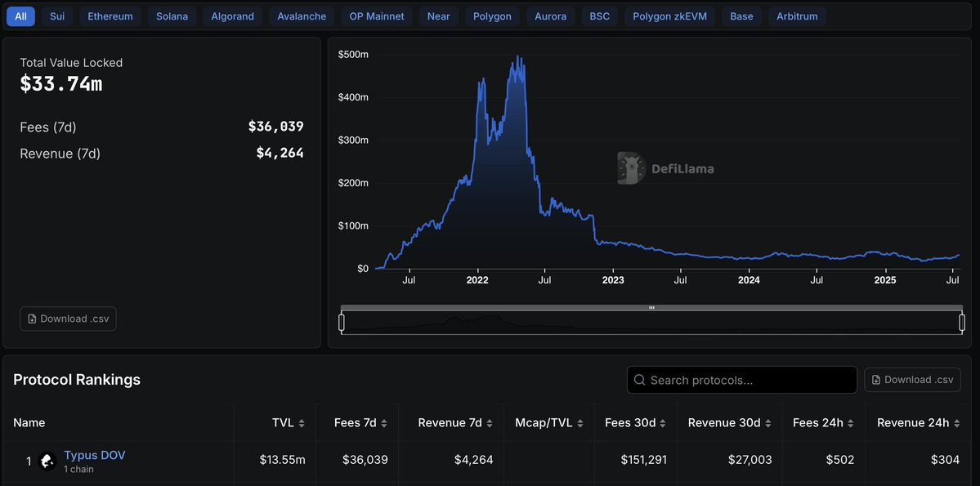Click the search magnifier icon

click(639, 380)
